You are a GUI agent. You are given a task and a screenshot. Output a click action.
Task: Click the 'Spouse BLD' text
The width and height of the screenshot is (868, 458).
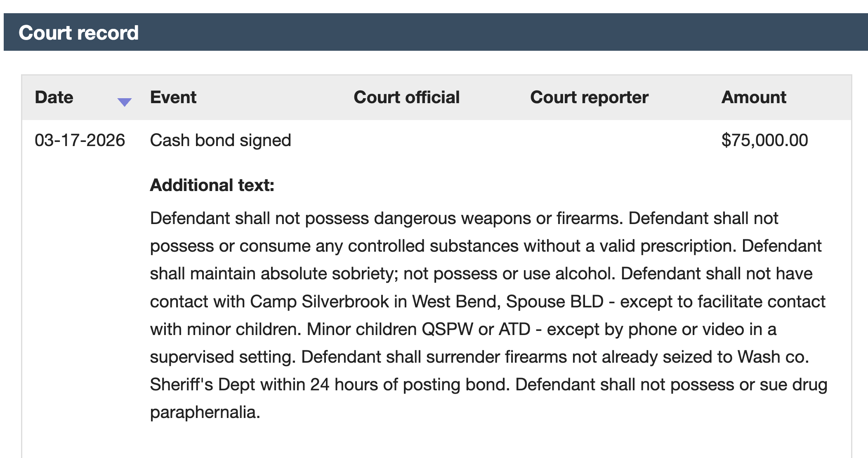coord(554,302)
